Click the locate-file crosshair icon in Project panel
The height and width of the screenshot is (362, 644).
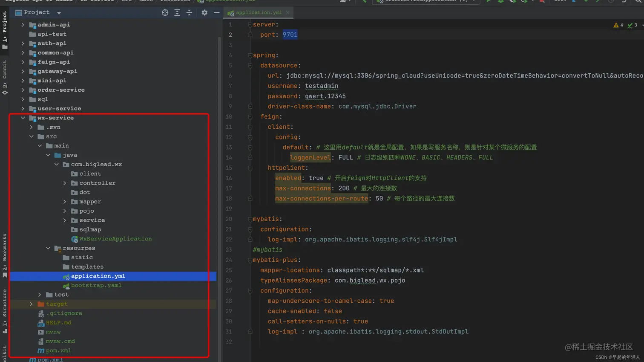(x=165, y=13)
